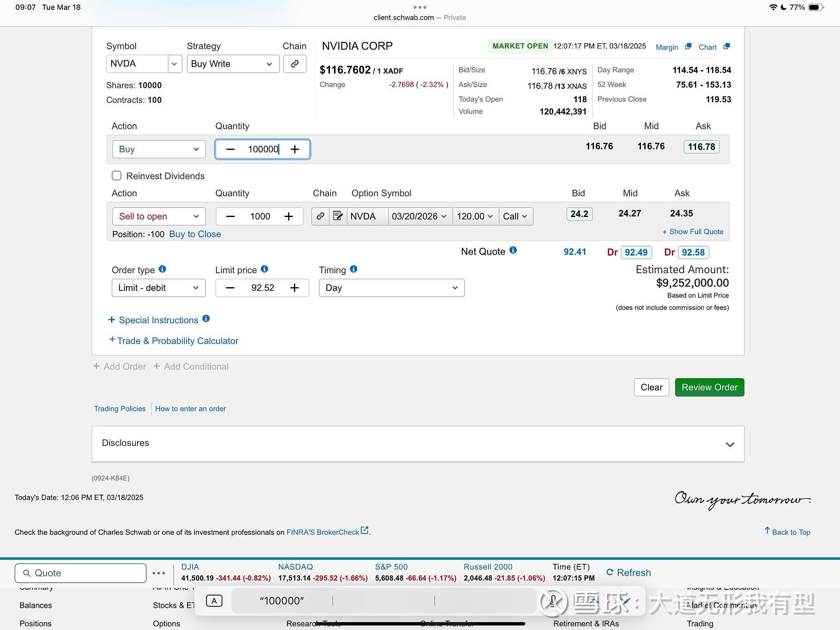Decrease option quantity 1000 with minus
The image size is (840, 630).
coord(231,217)
